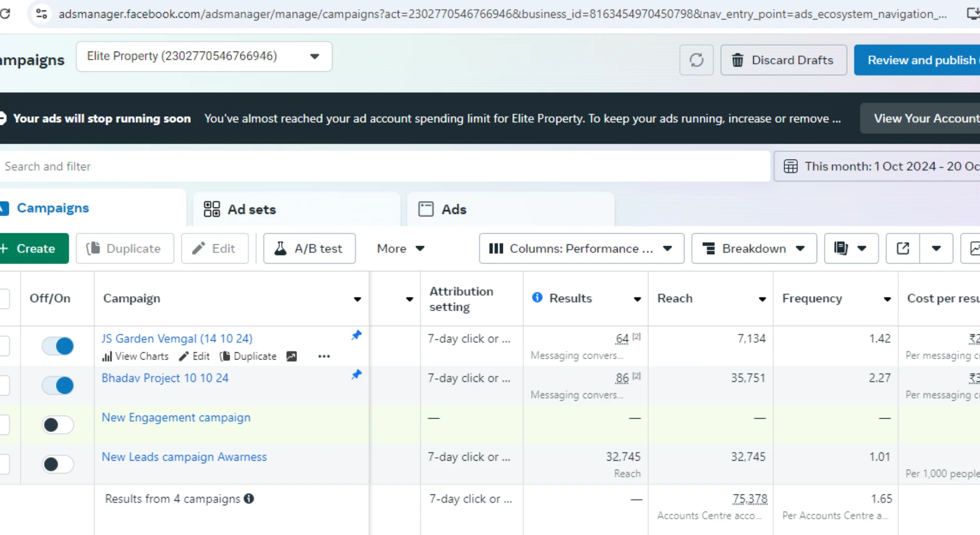
Task: Open Frequency column dropdown arrow
Action: click(887, 299)
